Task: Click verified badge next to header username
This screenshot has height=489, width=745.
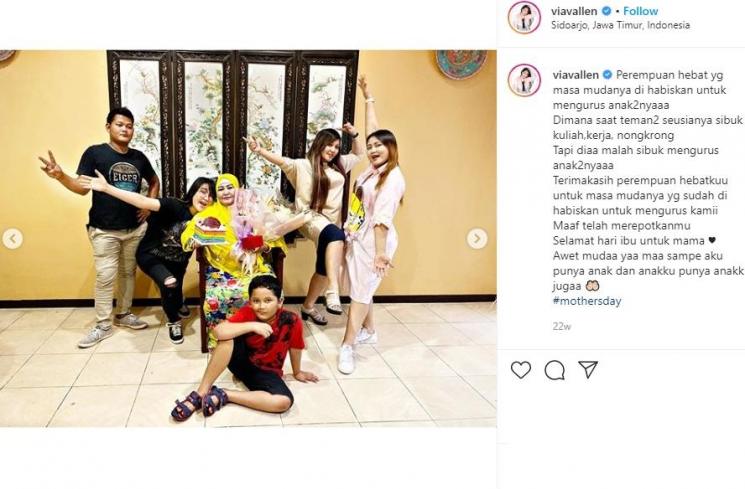Action: point(606,11)
